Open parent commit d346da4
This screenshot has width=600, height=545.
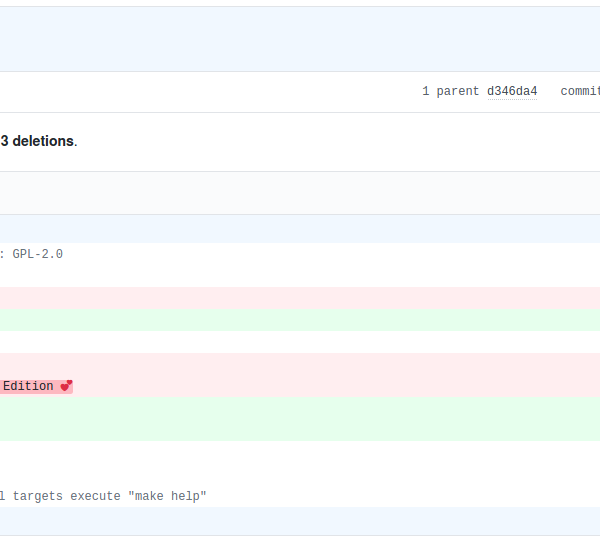coord(512,91)
